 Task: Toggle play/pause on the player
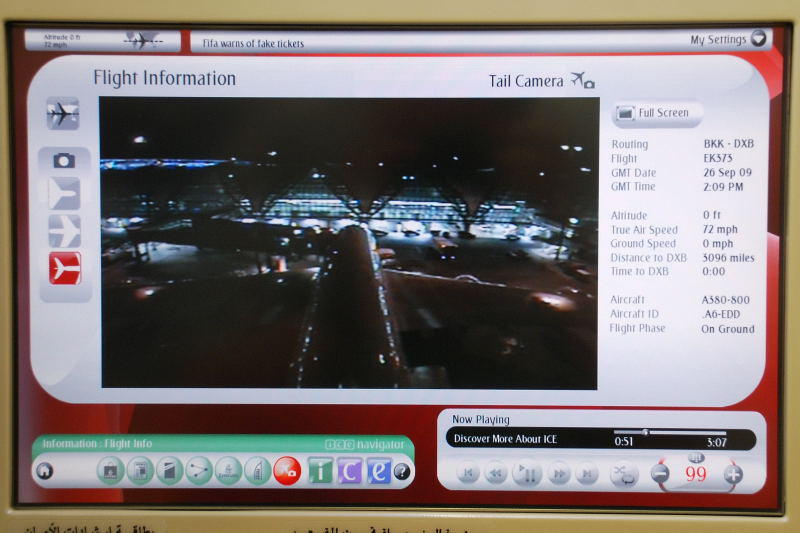[527, 474]
